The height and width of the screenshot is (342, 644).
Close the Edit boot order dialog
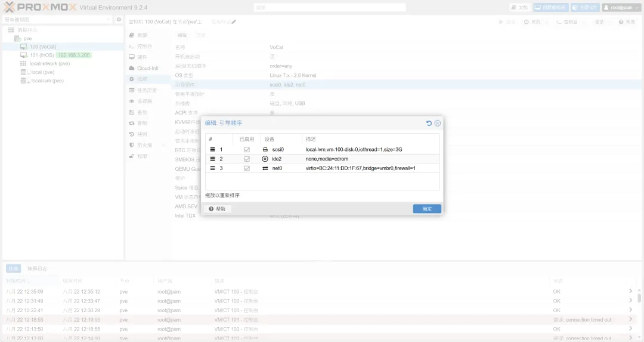[x=438, y=123]
